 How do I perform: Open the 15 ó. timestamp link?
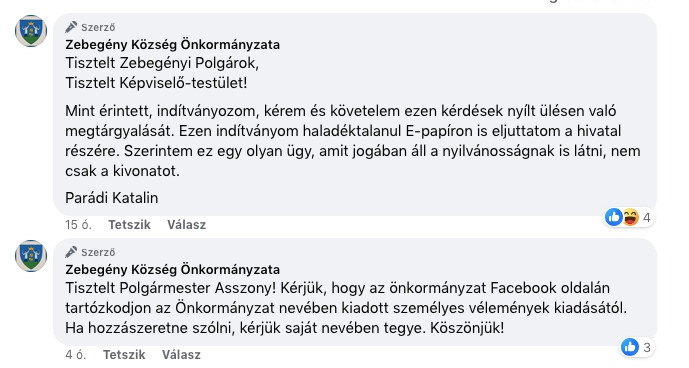pos(78,225)
